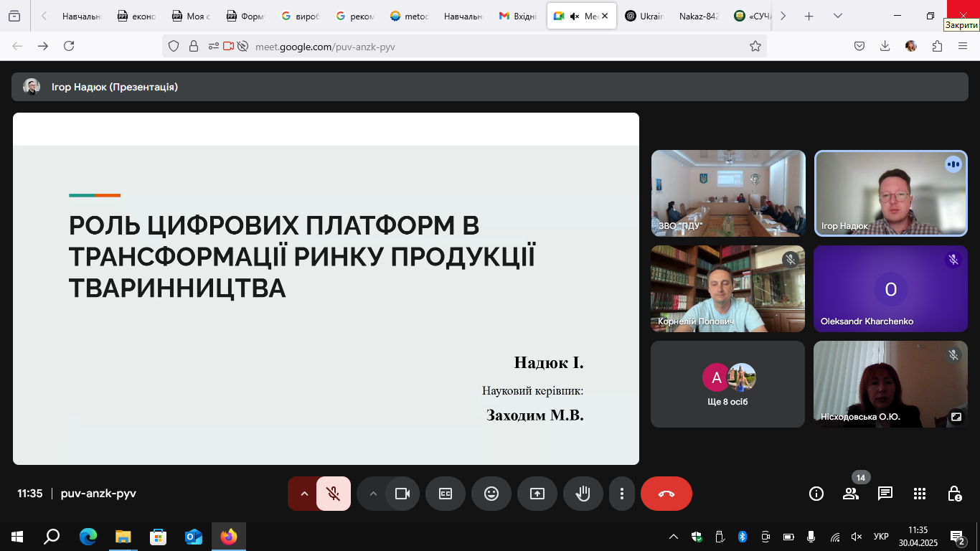Open the emoji reactions panel
The width and height of the screenshot is (980, 551).
pyautogui.click(x=491, y=494)
